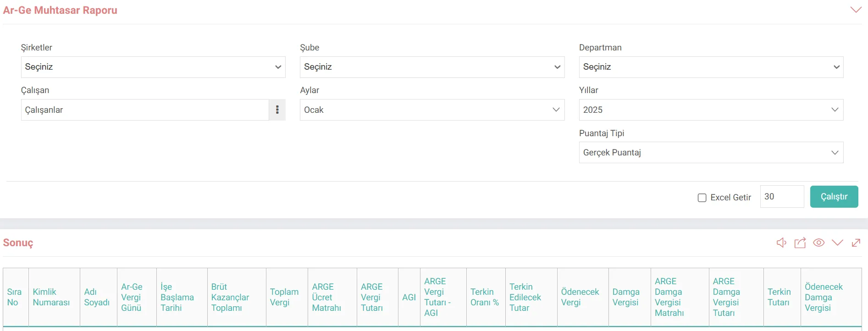Open the Puantaj Tipi dropdown
The width and height of the screenshot is (868, 331).
(711, 153)
